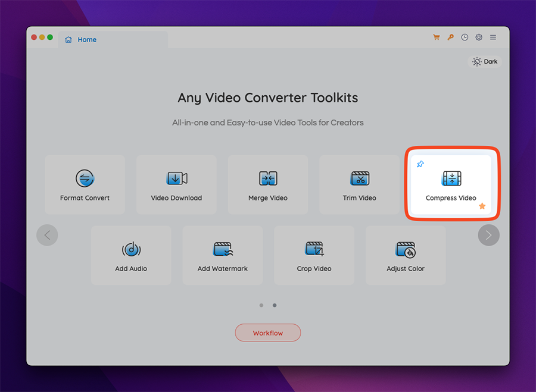The width and height of the screenshot is (536, 392).
Task: Launch the Crop Video tool
Action: point(314,255)
